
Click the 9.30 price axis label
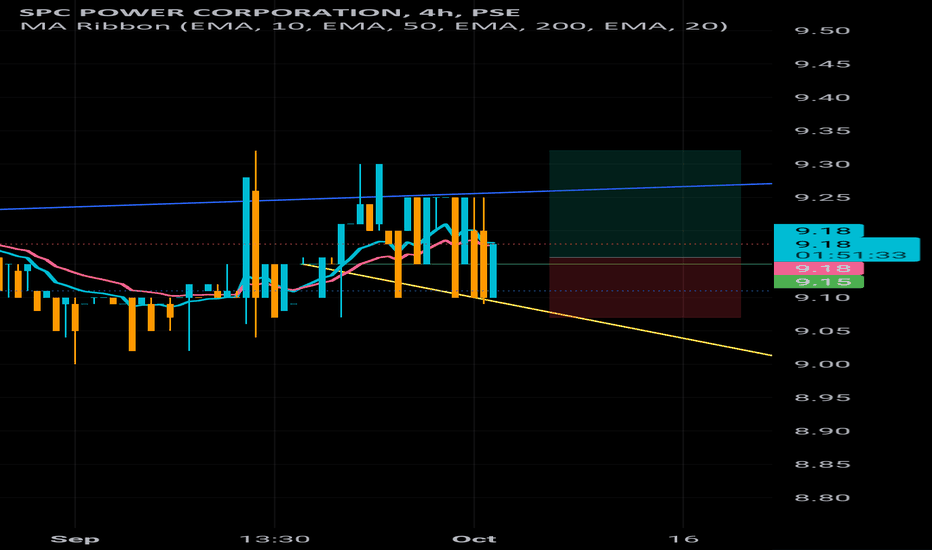pos(822,164)
